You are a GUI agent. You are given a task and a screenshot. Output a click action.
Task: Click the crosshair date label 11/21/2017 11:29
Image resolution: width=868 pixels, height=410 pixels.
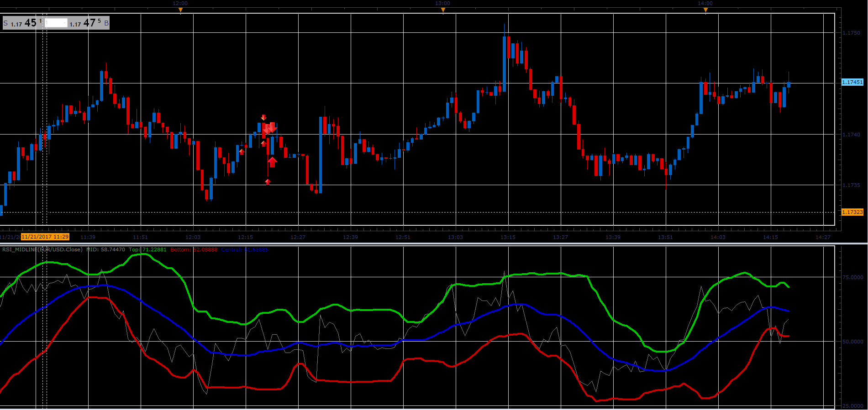pyautogui.click(x=45, y=237)
